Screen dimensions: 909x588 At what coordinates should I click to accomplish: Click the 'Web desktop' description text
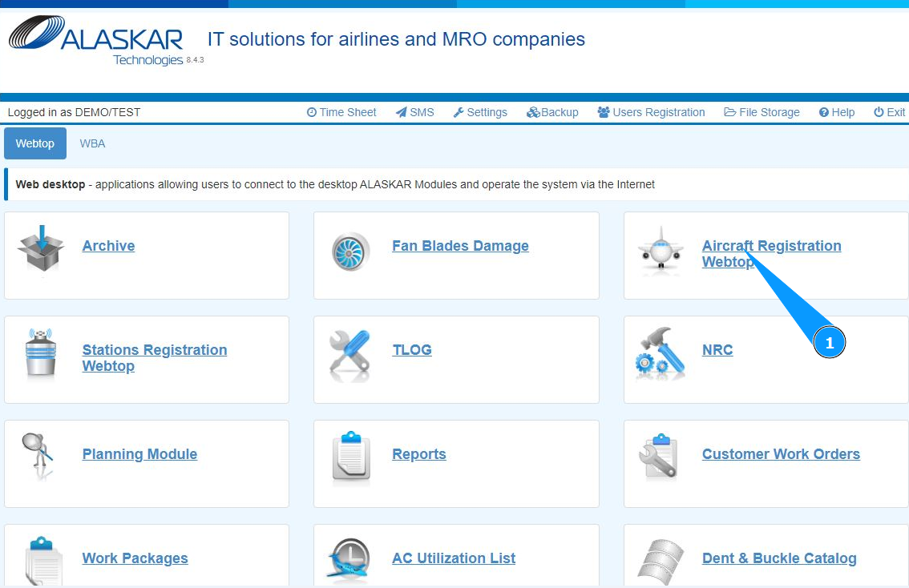coord(335,184)
